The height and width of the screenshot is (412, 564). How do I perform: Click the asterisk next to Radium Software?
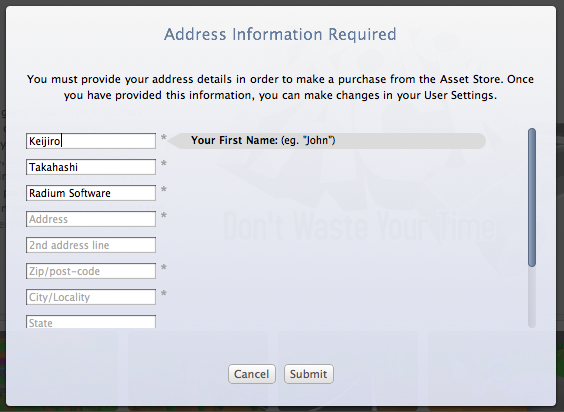pos(164,190)
